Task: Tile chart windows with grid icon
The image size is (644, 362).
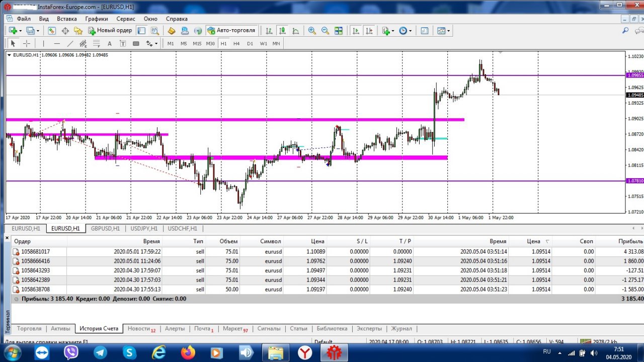Action: [339, 30]
